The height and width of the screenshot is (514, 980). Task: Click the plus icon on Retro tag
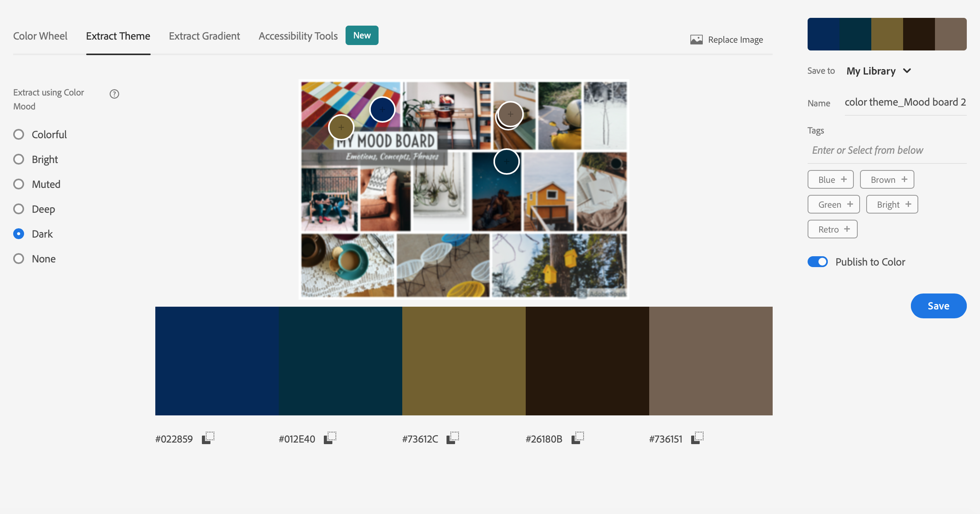point(847,229)
